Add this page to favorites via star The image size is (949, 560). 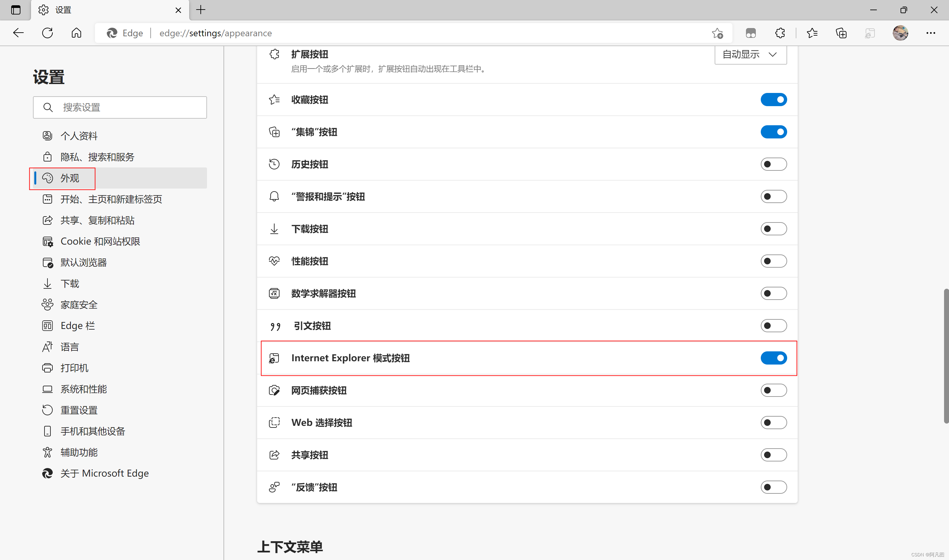click(x=717, y=33)
